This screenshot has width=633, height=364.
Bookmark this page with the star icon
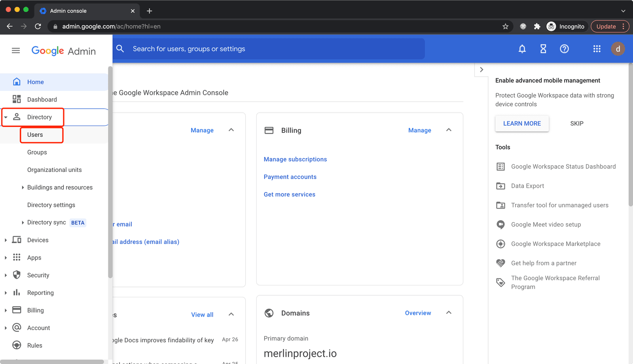click(x=505, y=26)
